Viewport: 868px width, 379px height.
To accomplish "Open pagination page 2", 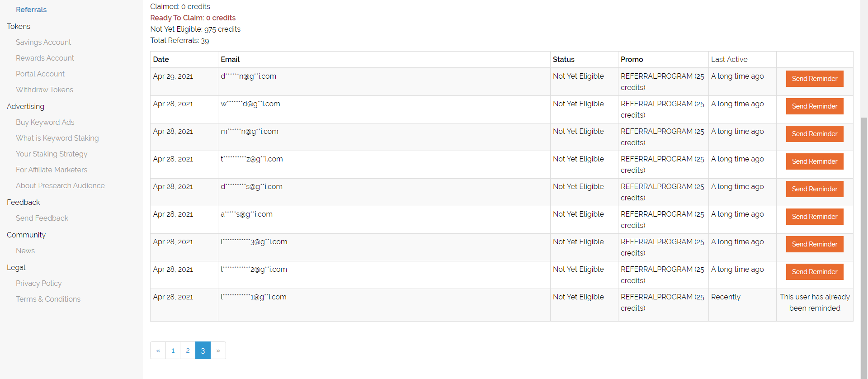I will (188, 351).
